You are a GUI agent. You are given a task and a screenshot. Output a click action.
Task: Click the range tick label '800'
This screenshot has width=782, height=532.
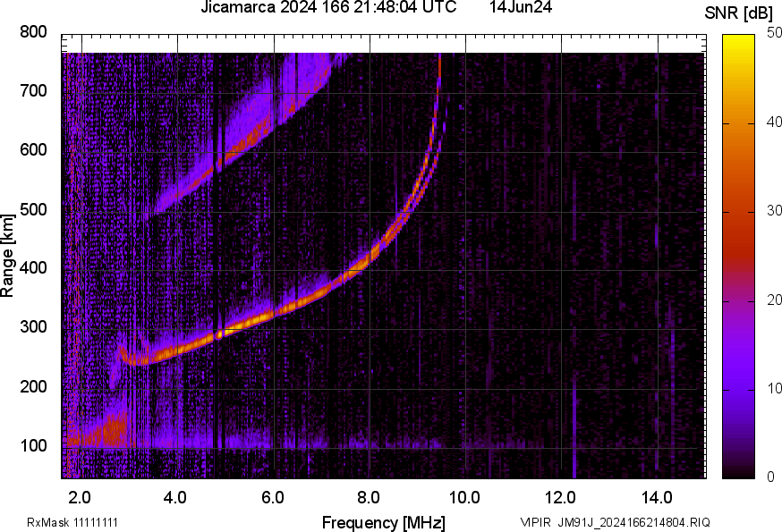[33, 32]
